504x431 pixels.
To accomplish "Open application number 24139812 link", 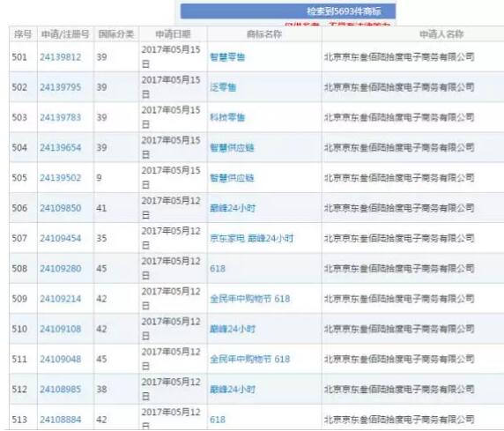I will click(61, 57).
